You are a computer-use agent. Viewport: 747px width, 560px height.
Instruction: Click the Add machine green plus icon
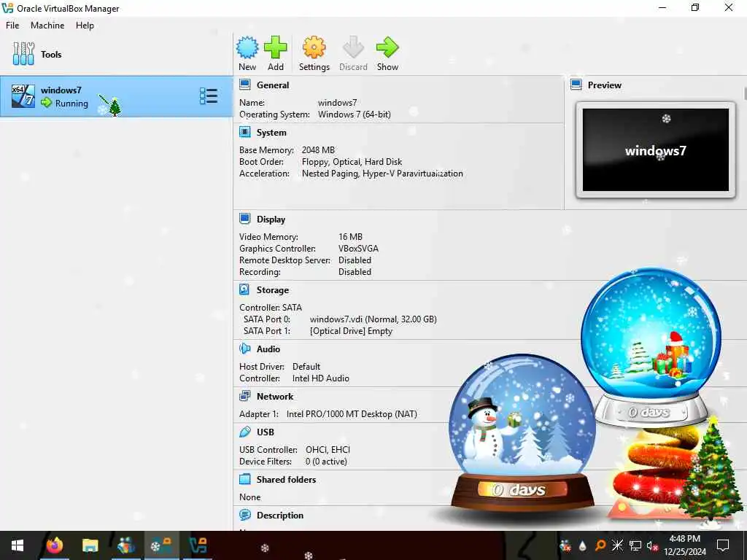pyautogui.click(x=275, y=47)
